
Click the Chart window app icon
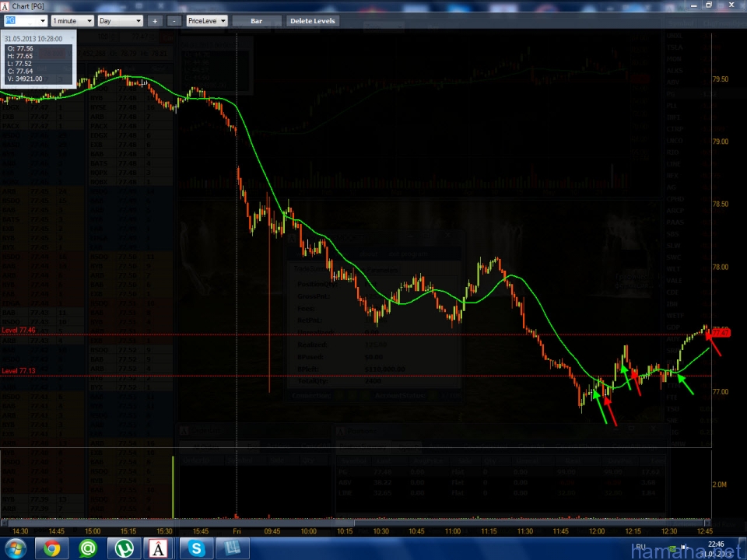(5, 5)
